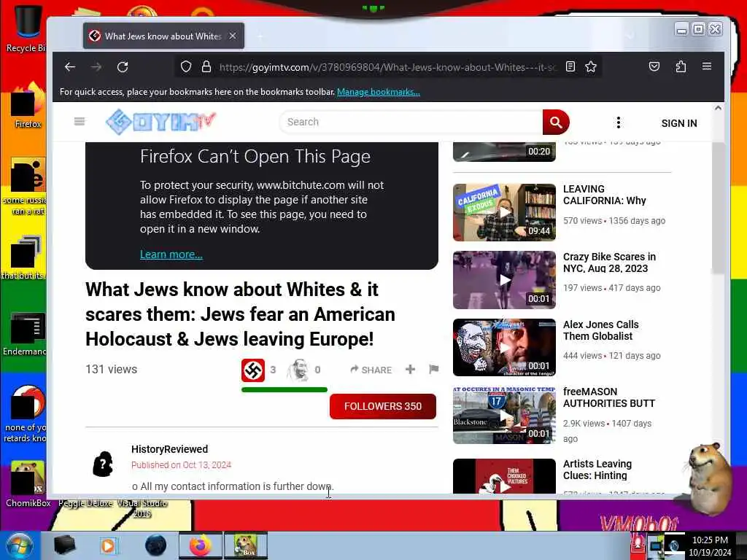The width and height of the screenshot is (747, 560).
Task: Switch to Firefox on the taskbar
Action: pyautogui.click(x=200, y=545)
